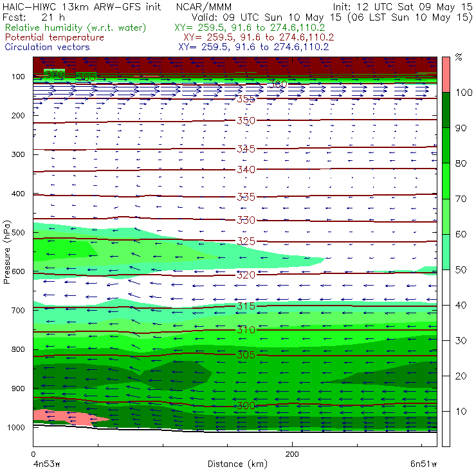Click the green 'XY= 259.5, 91.6 to 274.6,110.2' text
The image size is (476, 476).
coord(250,28)
